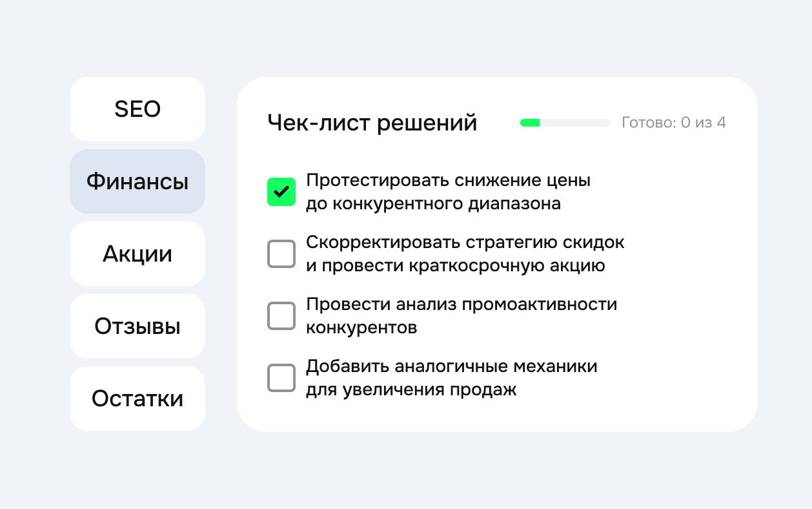The image size is (812, 509).
Task: Switch to the Акции tab
Action: pos(137,254)
